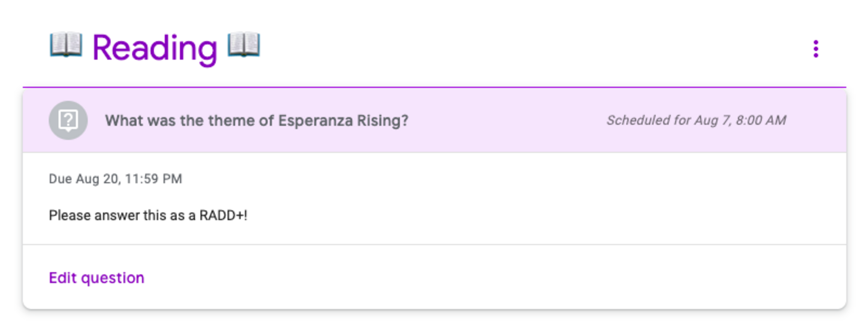The height and width of the screenshot is (321, 868).
Task: Click the purple divider under Reading
Action: point(434,87)
